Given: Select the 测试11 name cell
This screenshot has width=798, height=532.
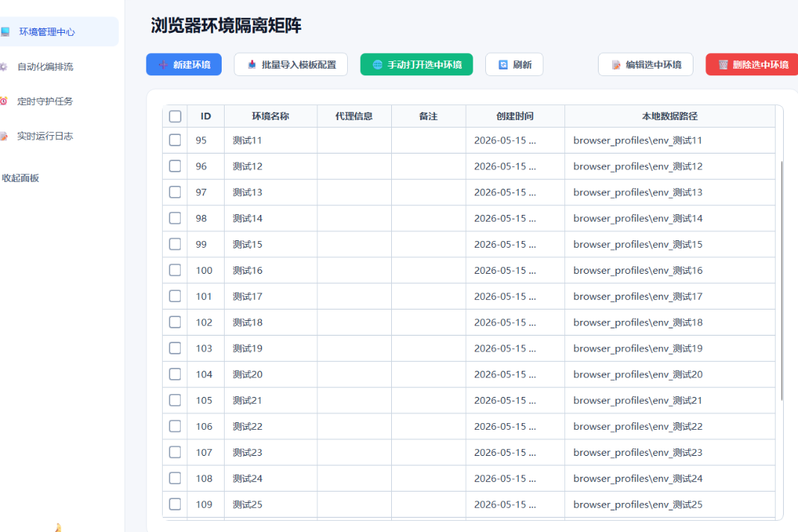Looking at the screenshot, I should (x=271, y=140).
